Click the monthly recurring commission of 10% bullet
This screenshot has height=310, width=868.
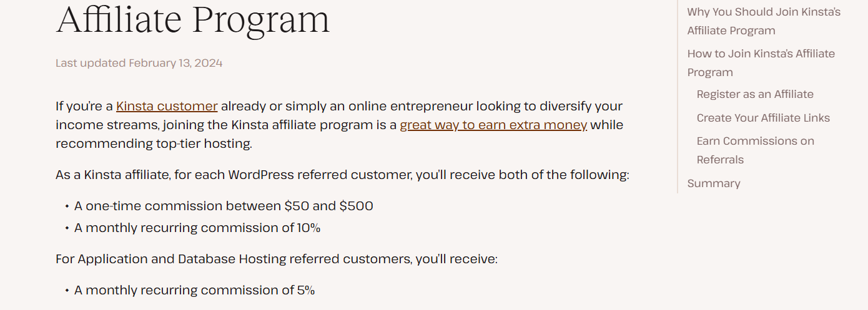point(197,228)
